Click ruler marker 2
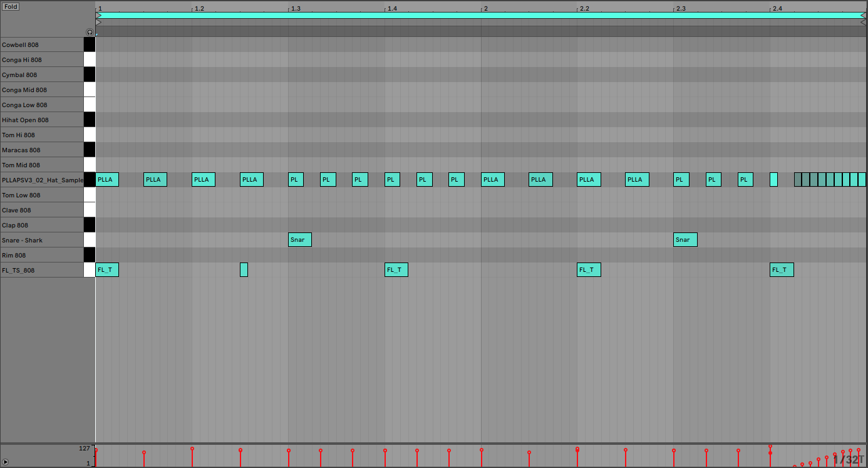868x468 pixels. [x=485, y=9]
